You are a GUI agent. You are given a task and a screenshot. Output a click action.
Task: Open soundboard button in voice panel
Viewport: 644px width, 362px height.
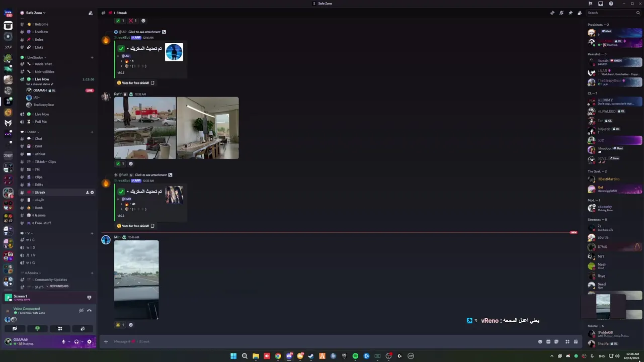click(83, 328)
